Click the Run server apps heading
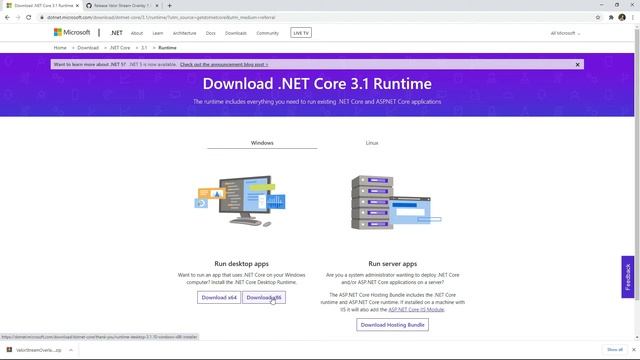This screenshot has height=360, width=640. pyautogui.click(x=392, y=264)
